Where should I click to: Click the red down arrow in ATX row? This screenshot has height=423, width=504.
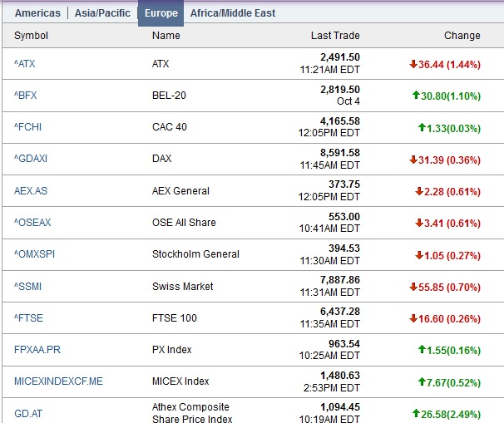pos(413,63)
